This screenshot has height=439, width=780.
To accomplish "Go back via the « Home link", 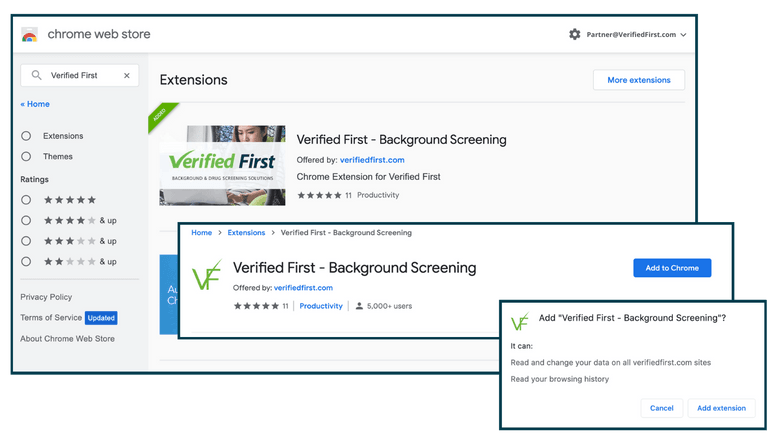I will (35, 104).
